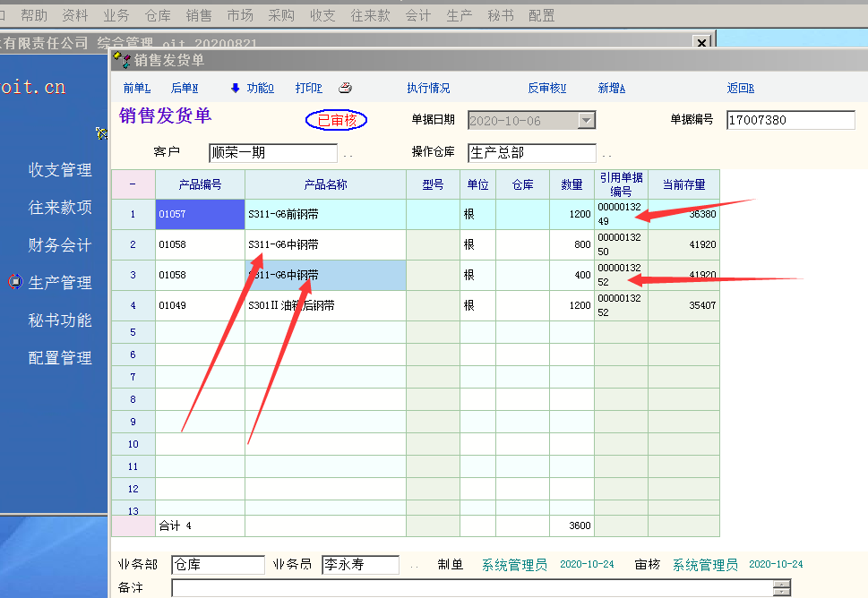Click the 功能 blue down-arrow icon
868x598 pixels.
coord(236,88)
